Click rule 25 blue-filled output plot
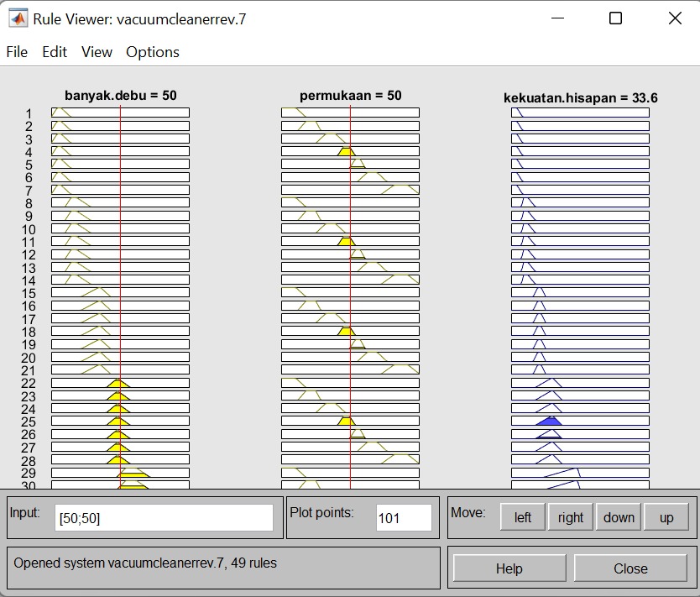The image size is (700, 597). click(580, 421)
